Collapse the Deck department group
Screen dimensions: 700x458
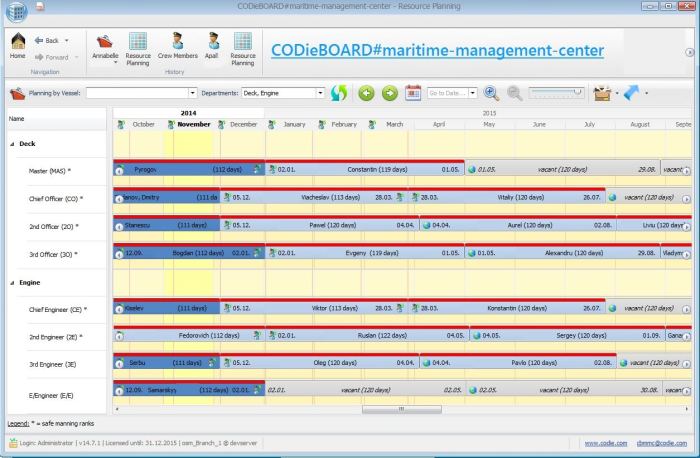tap(12, 144)
